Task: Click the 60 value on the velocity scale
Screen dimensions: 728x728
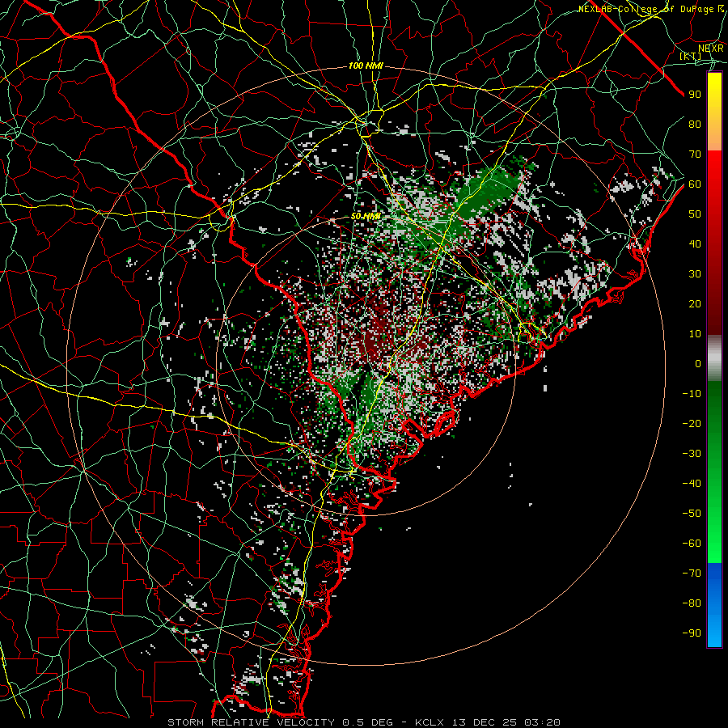Action: [695, 184]
